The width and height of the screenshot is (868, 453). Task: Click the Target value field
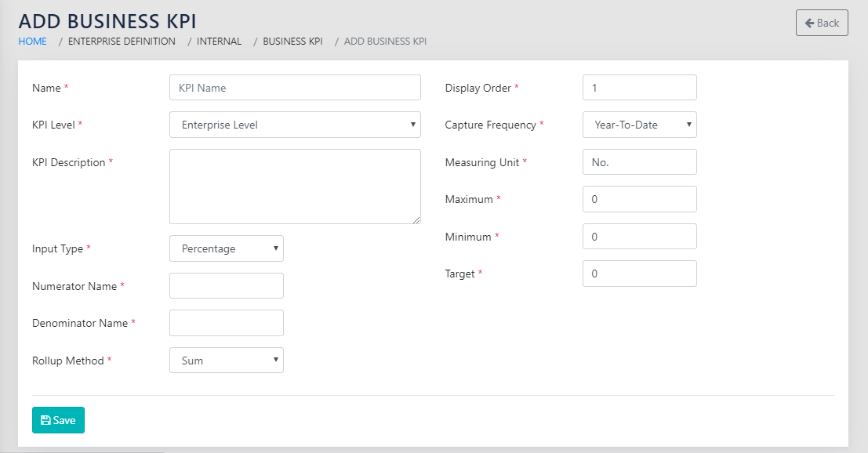point(639,274)
